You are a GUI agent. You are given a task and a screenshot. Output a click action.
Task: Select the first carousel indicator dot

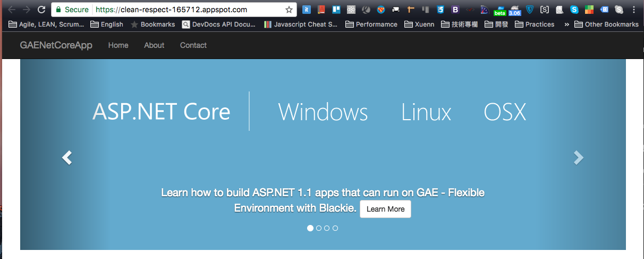pyautogui.click(x=310, y=228)
